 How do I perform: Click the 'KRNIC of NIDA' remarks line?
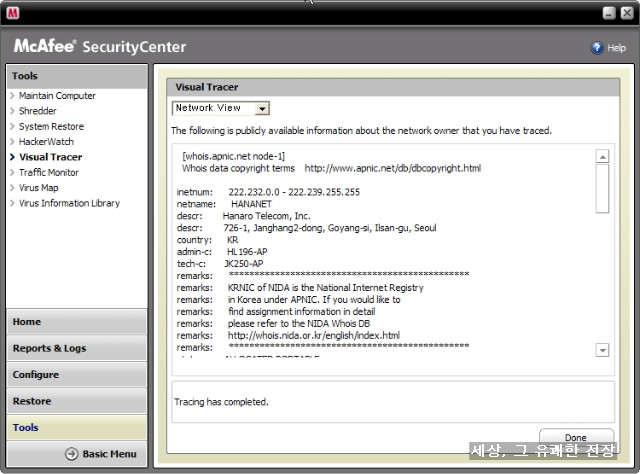click(326, 288)
